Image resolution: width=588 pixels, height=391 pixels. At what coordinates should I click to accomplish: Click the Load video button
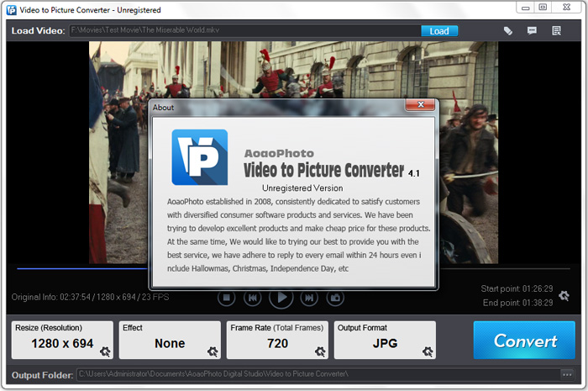pos(439,31)
